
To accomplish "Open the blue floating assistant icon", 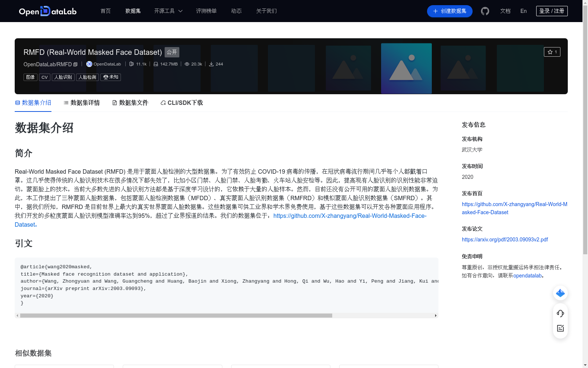I will [560, 293].
